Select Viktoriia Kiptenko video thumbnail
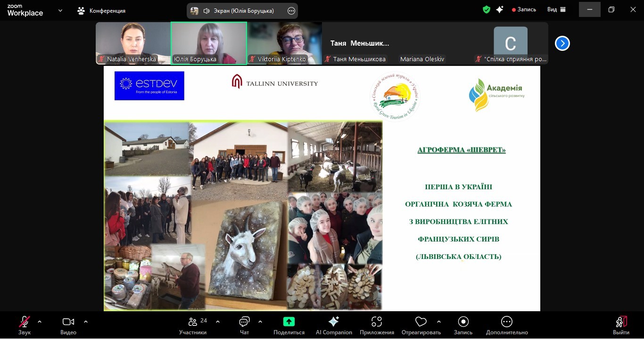644x339 pixels. coord(284,43)
